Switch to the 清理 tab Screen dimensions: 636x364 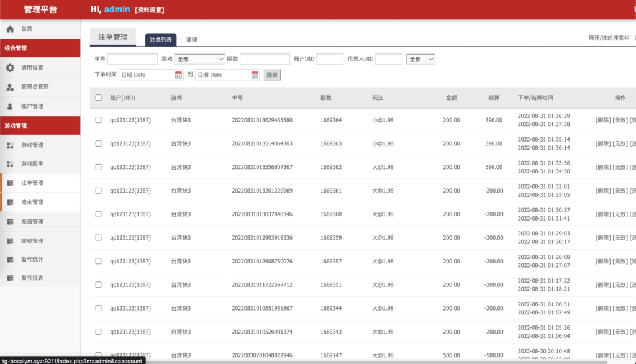(191, 40)
